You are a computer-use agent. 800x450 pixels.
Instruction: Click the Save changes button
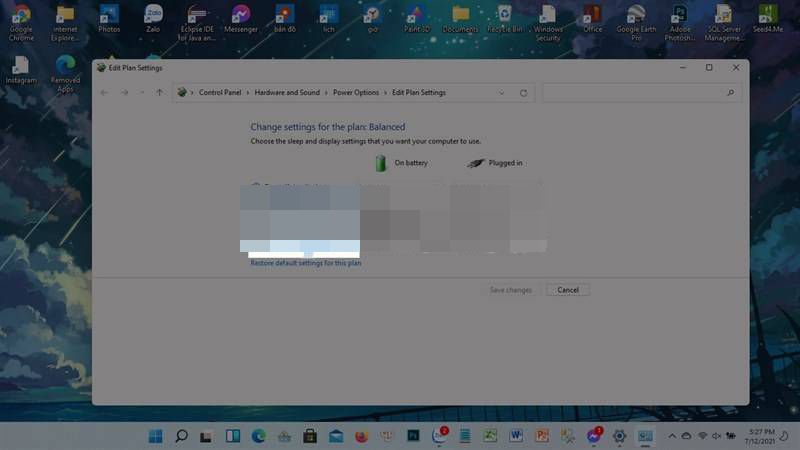510,290
